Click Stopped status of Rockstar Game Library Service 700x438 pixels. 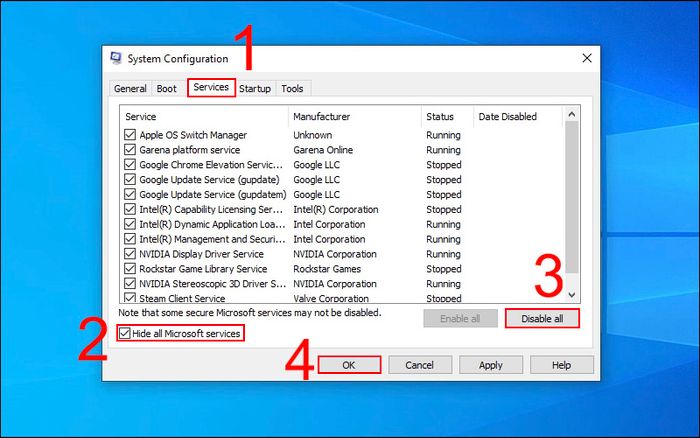click(x=444, y=269)
